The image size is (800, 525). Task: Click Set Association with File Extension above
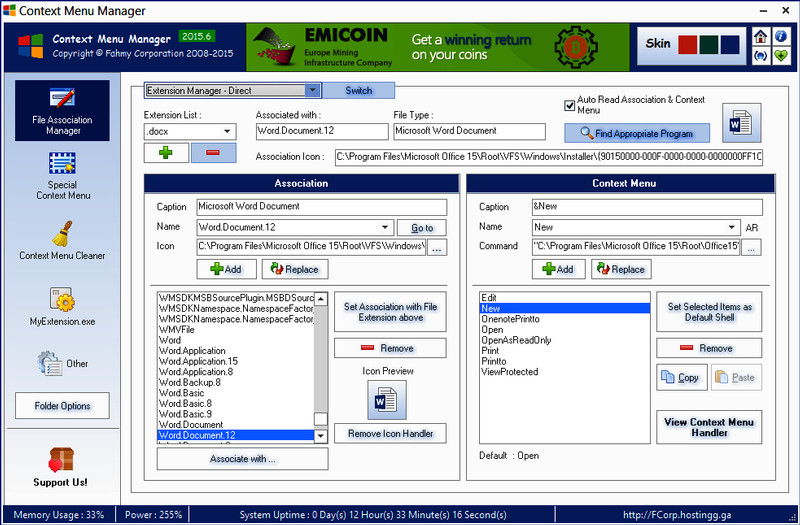point(390,312)
